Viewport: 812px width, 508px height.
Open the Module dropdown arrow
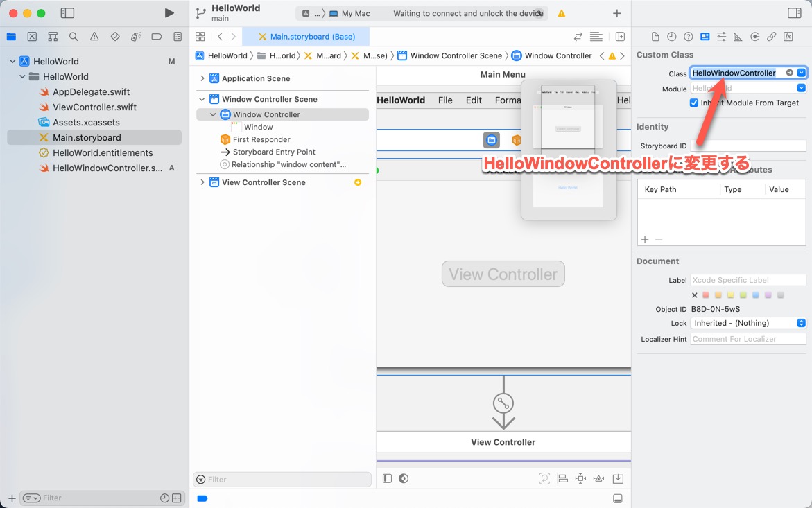[801, 88]
